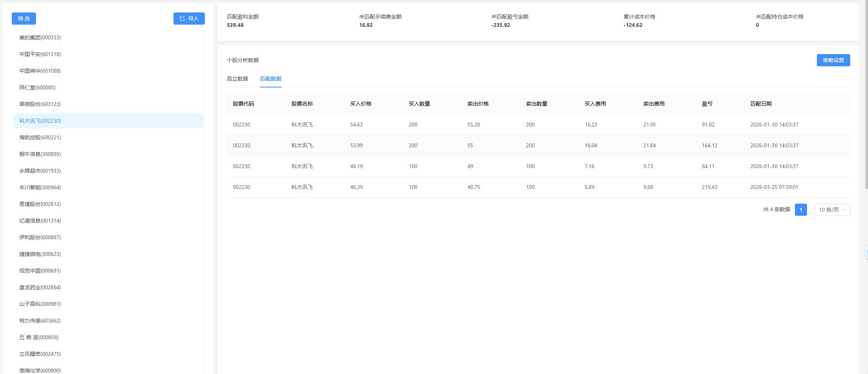
Task: Click the 导入 import button
Action: pos(189,19)
